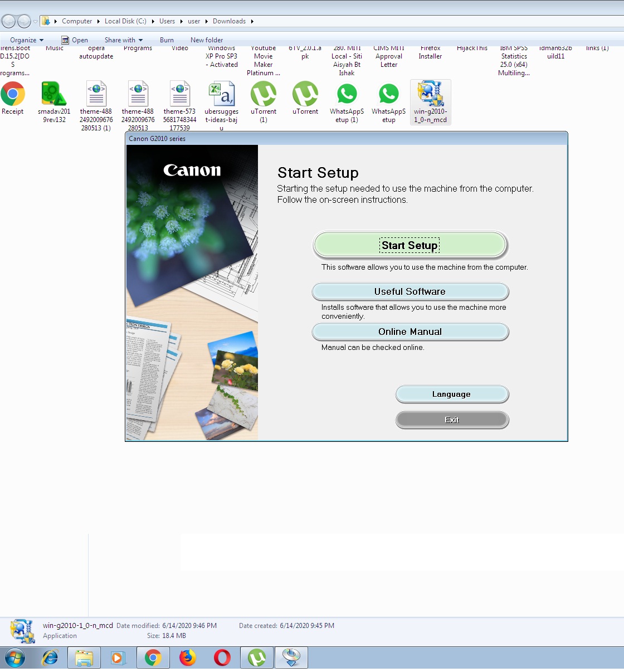The image size is (624, 672).
Task: Expand the arrow after Computer breadcrumb
Action: point(99,21)
